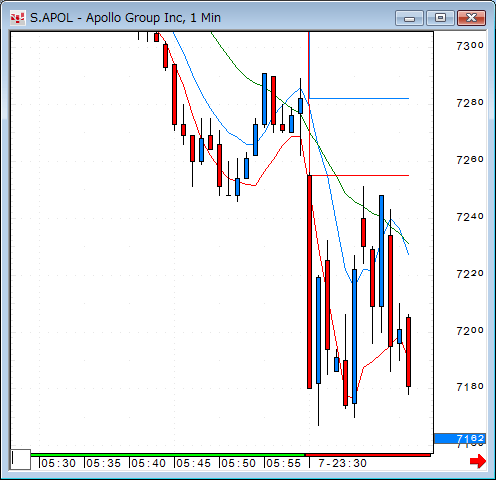This screenshot has width=496, height=480.
Task: Click the red session bar above time axis
Action: (x=368, y=455)
